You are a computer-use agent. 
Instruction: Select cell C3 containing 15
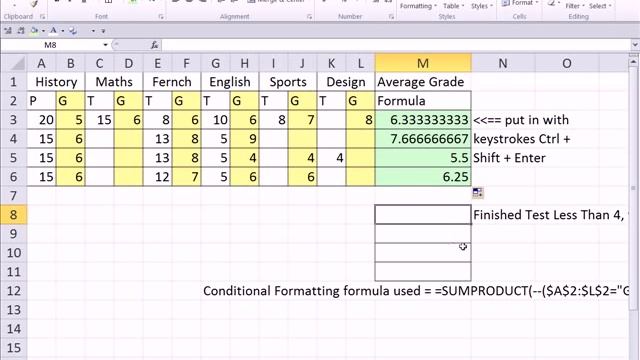pyautogui.click(x=99, y=120)
